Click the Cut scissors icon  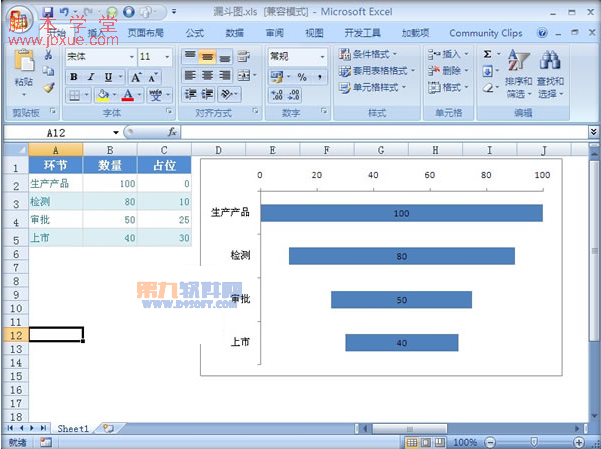coord(48,56)
